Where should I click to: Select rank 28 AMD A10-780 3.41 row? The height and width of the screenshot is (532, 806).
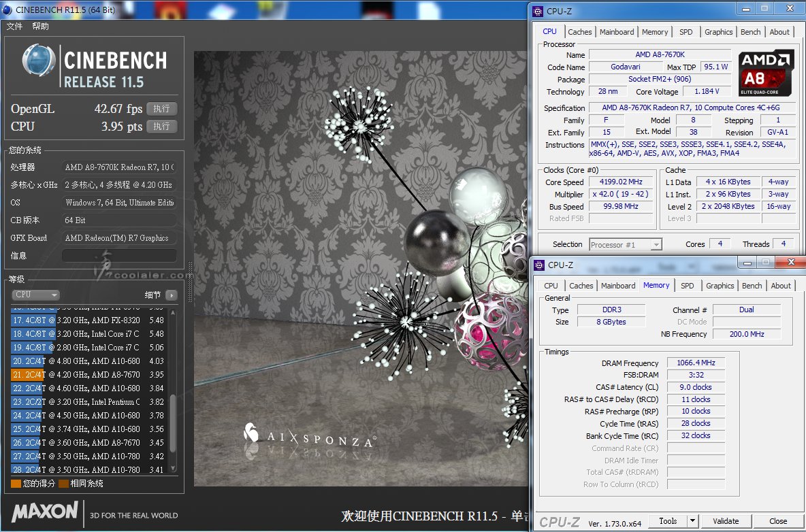tap(88, 469)
